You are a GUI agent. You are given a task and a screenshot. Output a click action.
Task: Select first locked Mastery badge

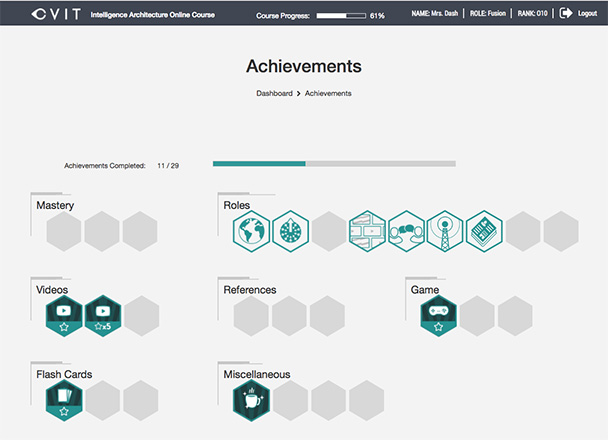pos(64,231)
